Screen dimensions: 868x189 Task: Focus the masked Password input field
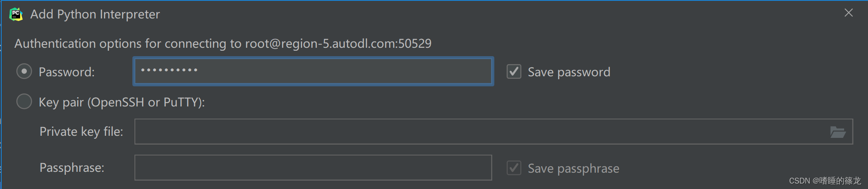pyautogui.click(x=313, y=71)
